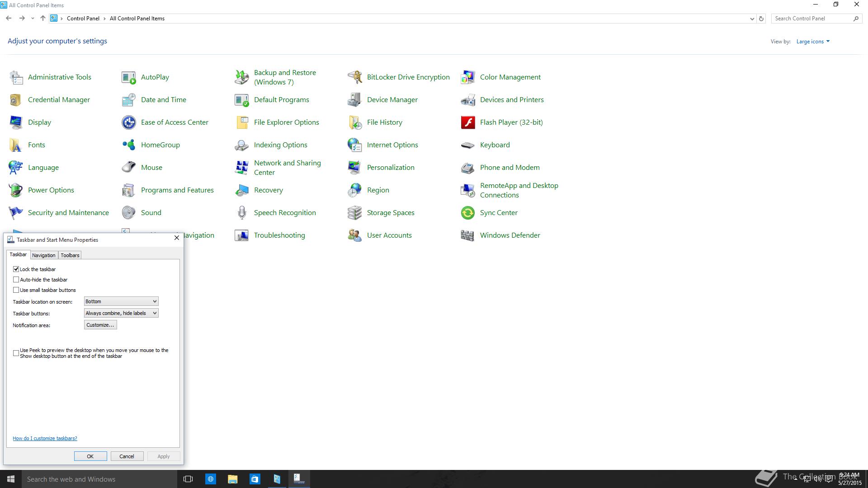Image resolution: width=868 pixels, height=488 pixels.
Task: Click Customize notification area button
Action: (100, 325)
